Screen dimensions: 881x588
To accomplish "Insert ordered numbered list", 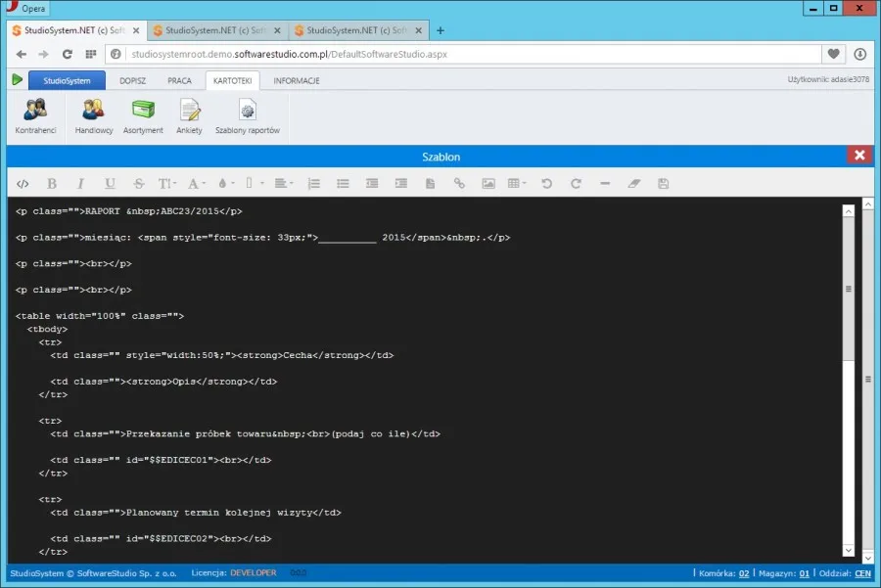I will [x=313, y=184].
